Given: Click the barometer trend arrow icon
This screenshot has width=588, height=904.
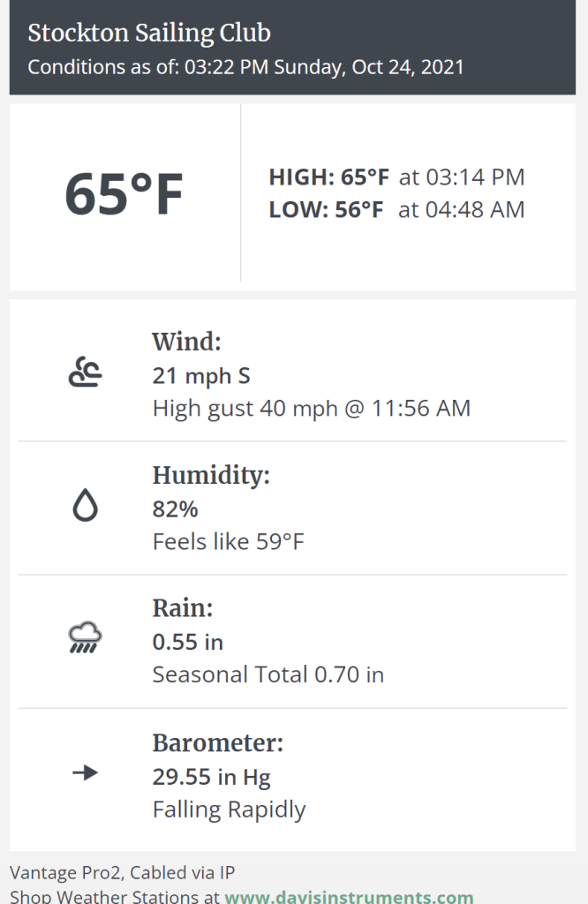Looking at the screenshot, I should [x=85, y=772].
